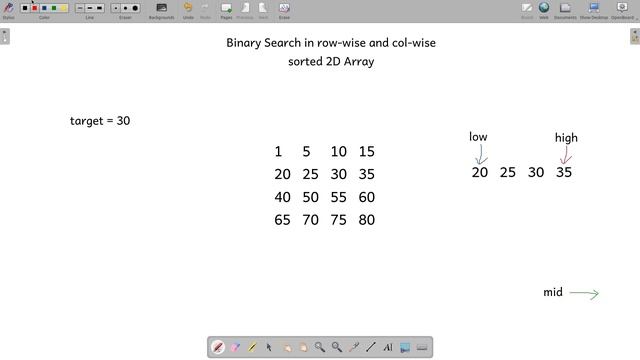
Task: Open the Backgrounds chooser
Action: 162,10
